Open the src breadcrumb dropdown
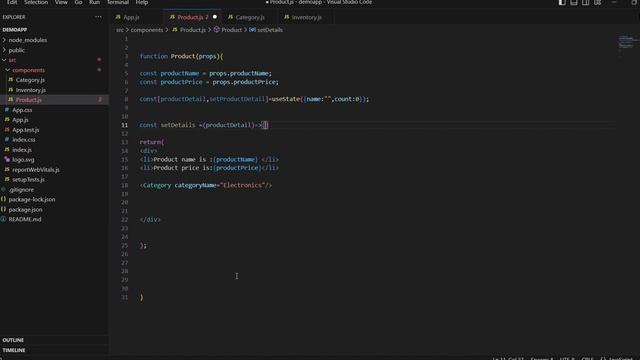Screen dimensions: 640x360 coord(120,30)
